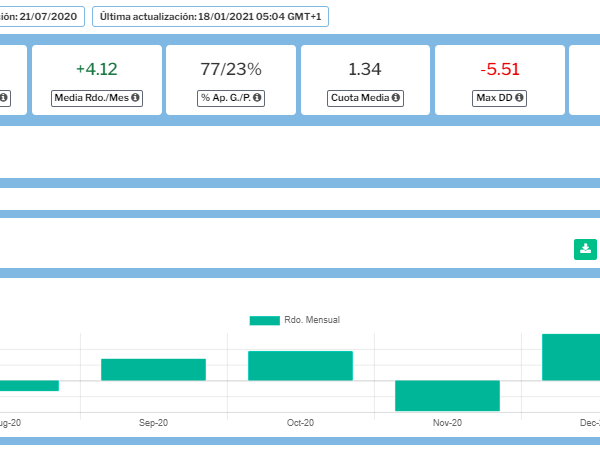Select the Sep-20 monthly result bar
600x450 pixels.
(x=153, y=369)
